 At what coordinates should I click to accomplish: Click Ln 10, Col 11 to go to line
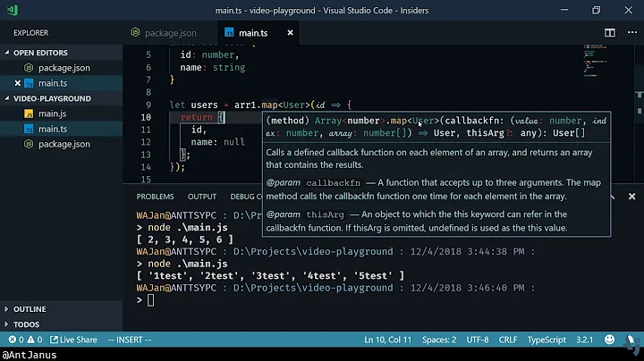[x=387, y=340]
